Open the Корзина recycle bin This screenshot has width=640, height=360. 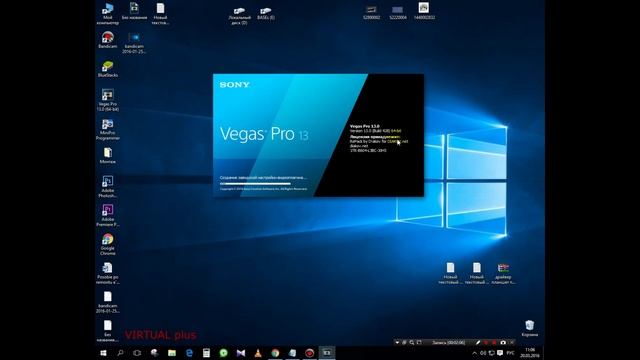(x=530, y=329)
